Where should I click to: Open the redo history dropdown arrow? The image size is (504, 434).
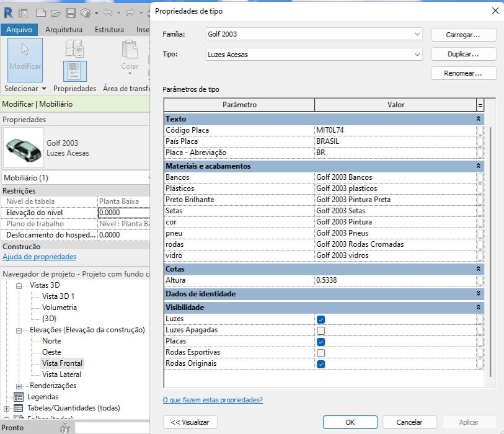141,13
